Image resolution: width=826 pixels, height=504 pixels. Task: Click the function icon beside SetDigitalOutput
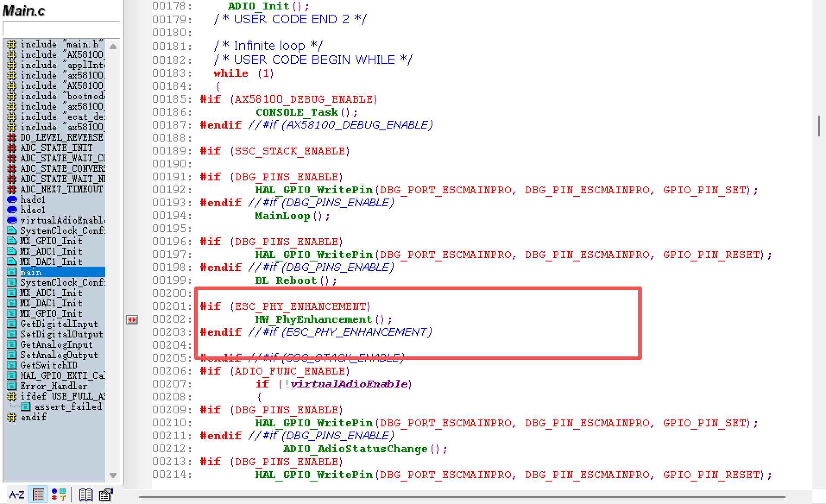tap(12, 334)
